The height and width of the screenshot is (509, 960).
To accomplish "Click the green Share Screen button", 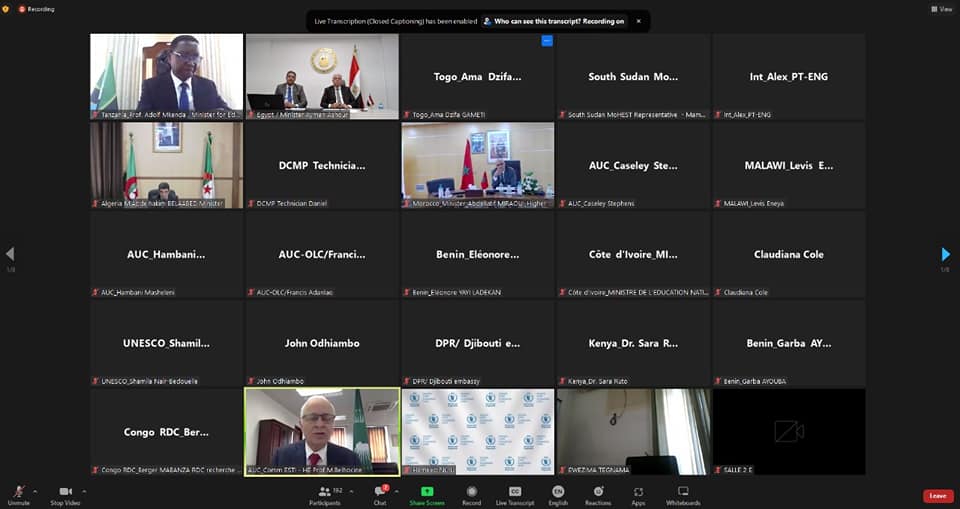I will click(x=427, y=493).
